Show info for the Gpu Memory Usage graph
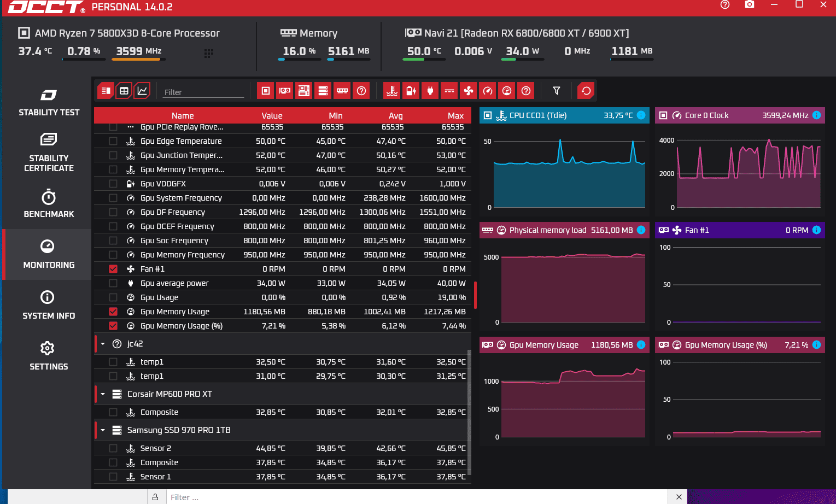The image size is (836, 504). [641, 345]
